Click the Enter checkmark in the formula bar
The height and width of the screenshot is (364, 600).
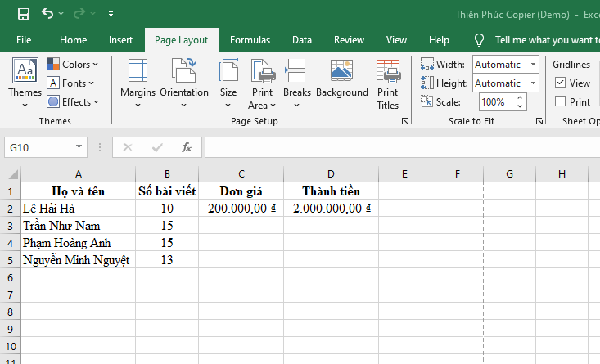(157, 147)
